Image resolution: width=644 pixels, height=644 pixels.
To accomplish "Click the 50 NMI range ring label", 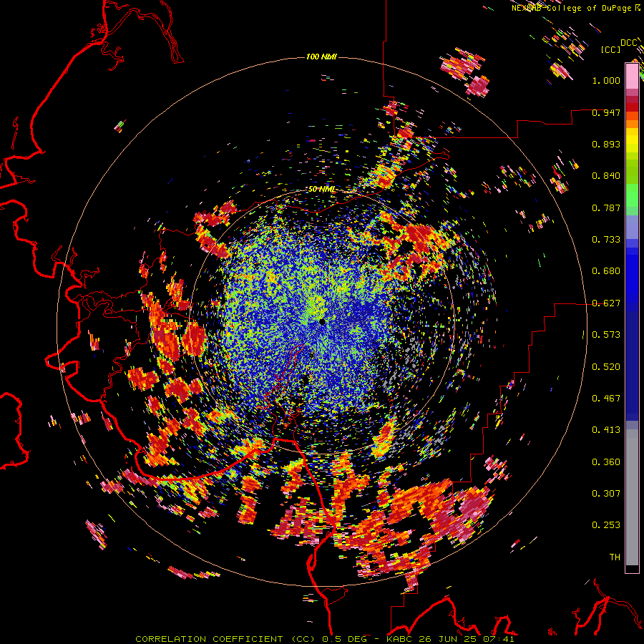I will [x=321, y=190].
